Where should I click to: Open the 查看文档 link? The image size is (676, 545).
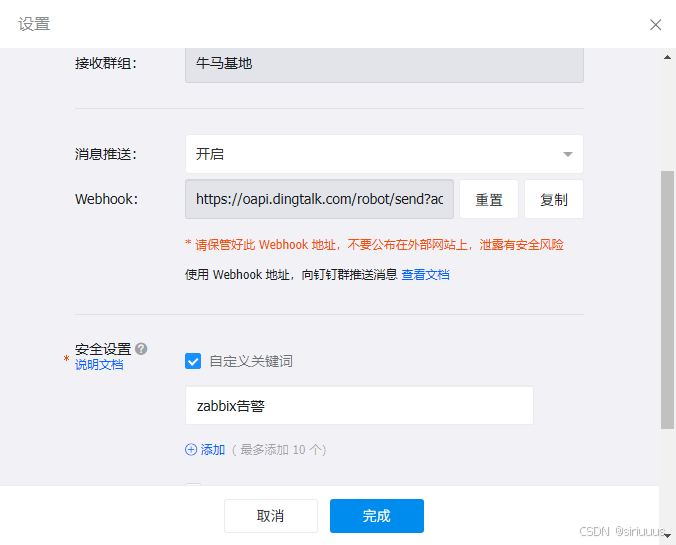point(425,275)
